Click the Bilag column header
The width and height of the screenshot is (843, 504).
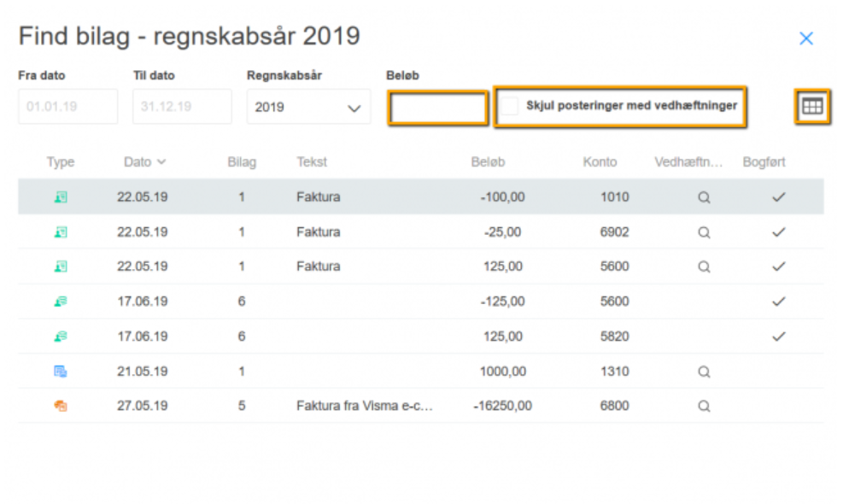(x=242, y=161)
